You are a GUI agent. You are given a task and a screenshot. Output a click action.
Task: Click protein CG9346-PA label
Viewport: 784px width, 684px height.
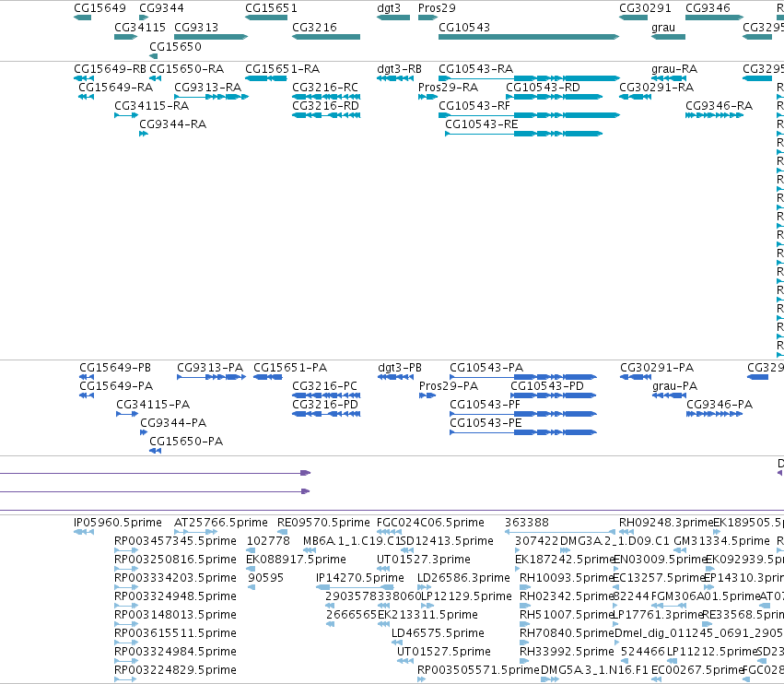[719, 405]
